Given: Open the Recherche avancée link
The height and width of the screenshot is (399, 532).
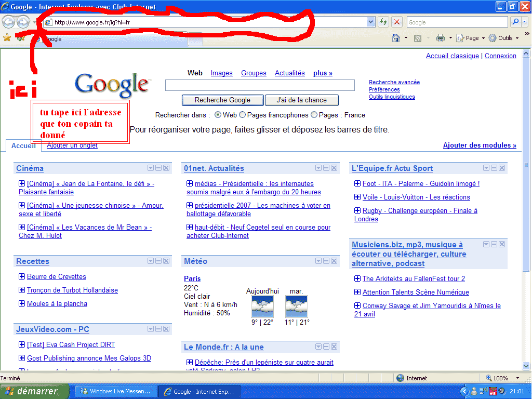Looking at the screenshot, I should click(x=394, y=82).
